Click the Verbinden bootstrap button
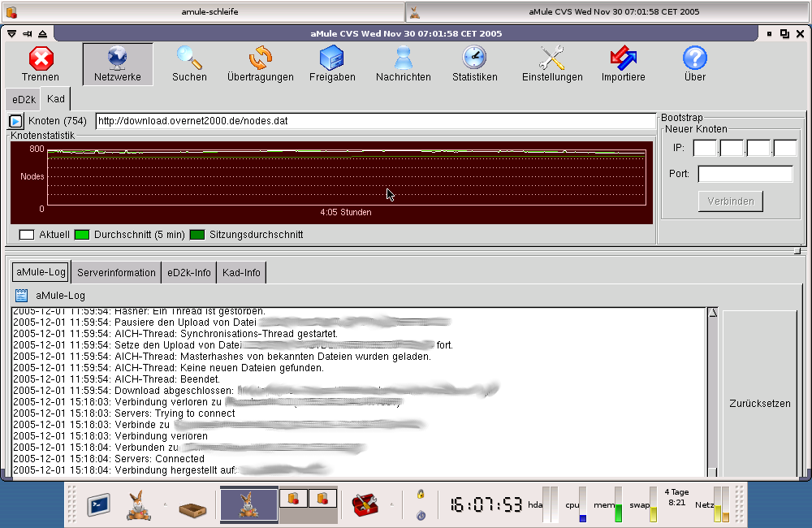Screen dimensions: 812x528 730,201
